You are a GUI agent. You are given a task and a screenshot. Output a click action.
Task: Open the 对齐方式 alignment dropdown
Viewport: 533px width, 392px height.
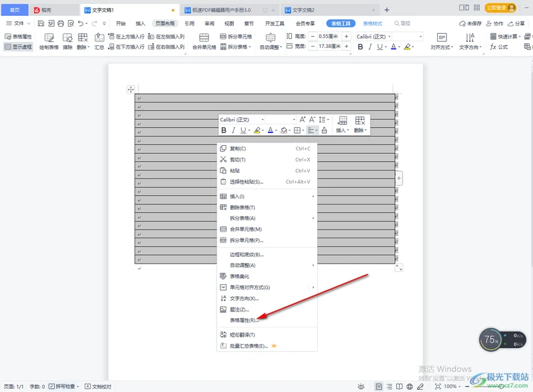[x=442, y=41]
